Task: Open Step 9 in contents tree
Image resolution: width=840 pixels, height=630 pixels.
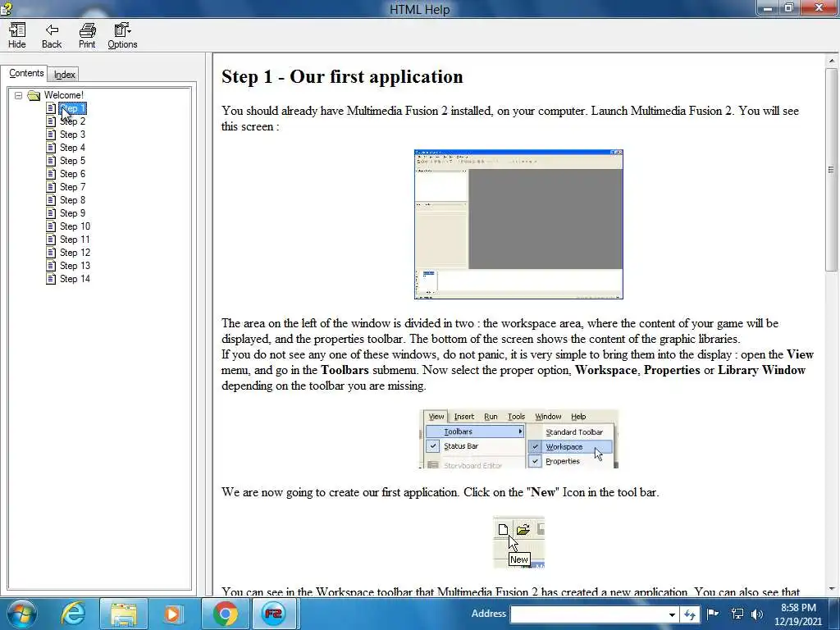Action: click(x=72, y=213)
